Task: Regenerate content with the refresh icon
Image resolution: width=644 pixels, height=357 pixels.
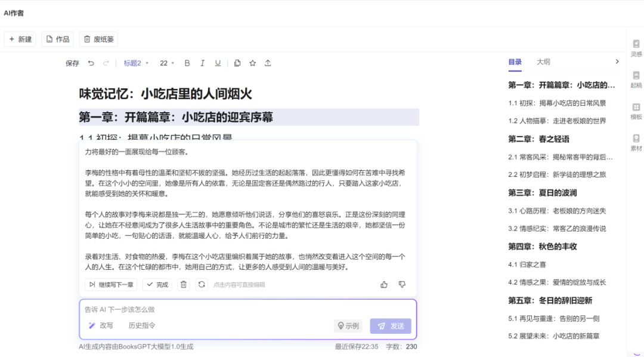Action: (202, 285)
